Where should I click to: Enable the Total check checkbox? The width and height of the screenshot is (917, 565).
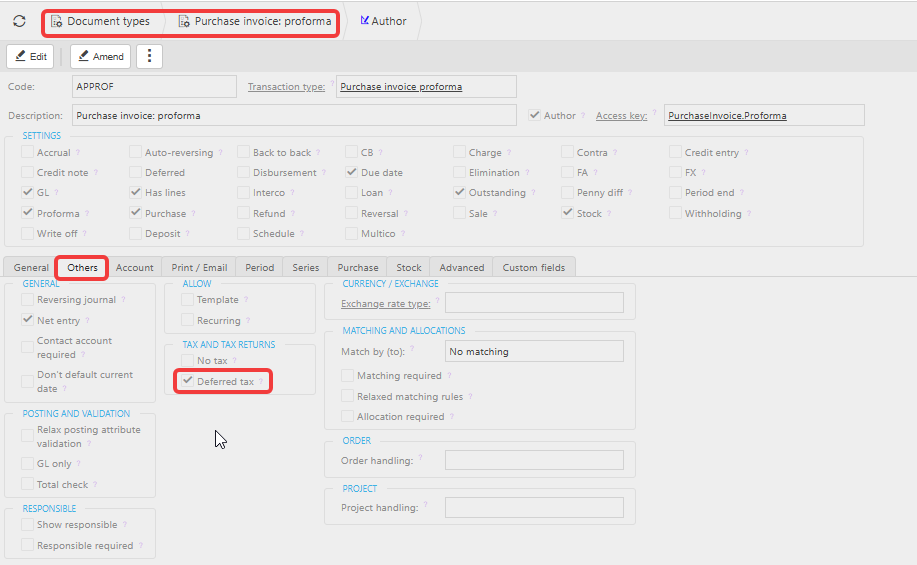[27, 484]
